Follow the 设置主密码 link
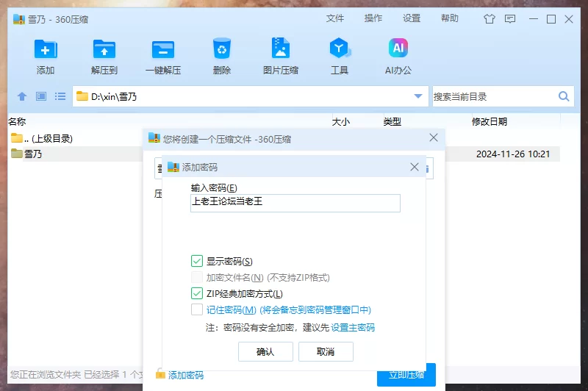Viewport: 588px width, 391px height. (353, 327)
